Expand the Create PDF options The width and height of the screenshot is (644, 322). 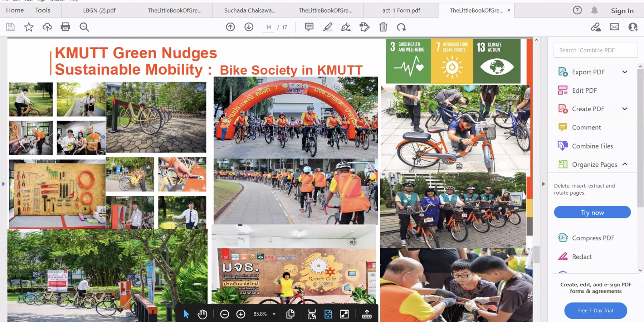(625, 109)
